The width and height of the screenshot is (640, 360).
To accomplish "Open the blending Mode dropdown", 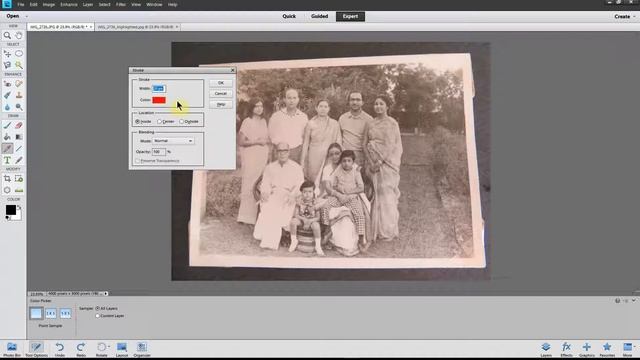I will point(173,141).
